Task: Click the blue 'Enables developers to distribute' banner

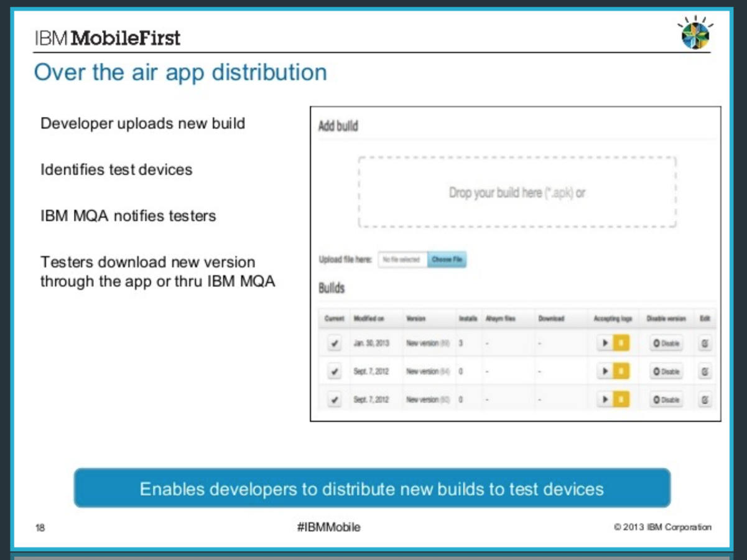Action: [372, 488]
